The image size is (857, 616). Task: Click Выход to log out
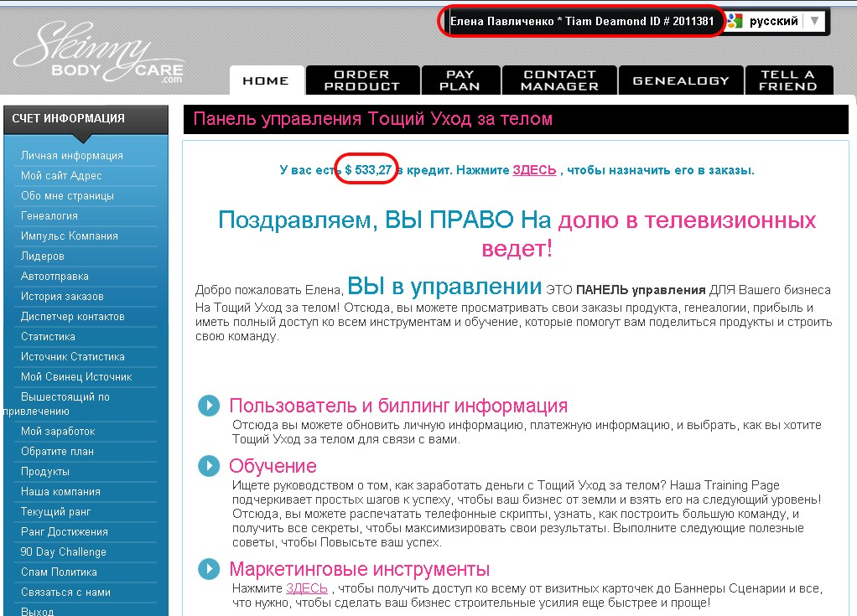(37, 611)
